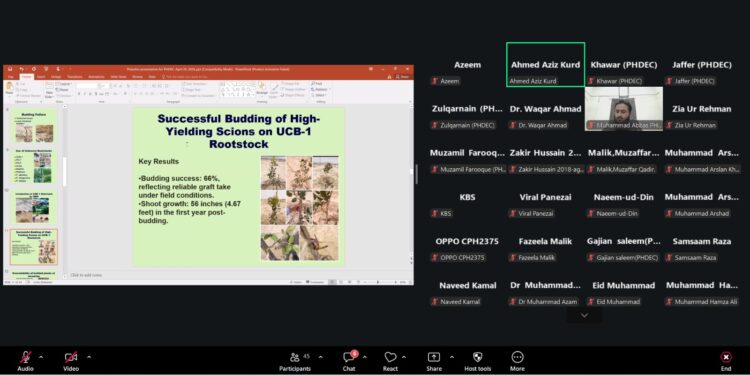Click muted mic icon beside Viral Panezai
The image size is (750, 375).
click(513, 213)
